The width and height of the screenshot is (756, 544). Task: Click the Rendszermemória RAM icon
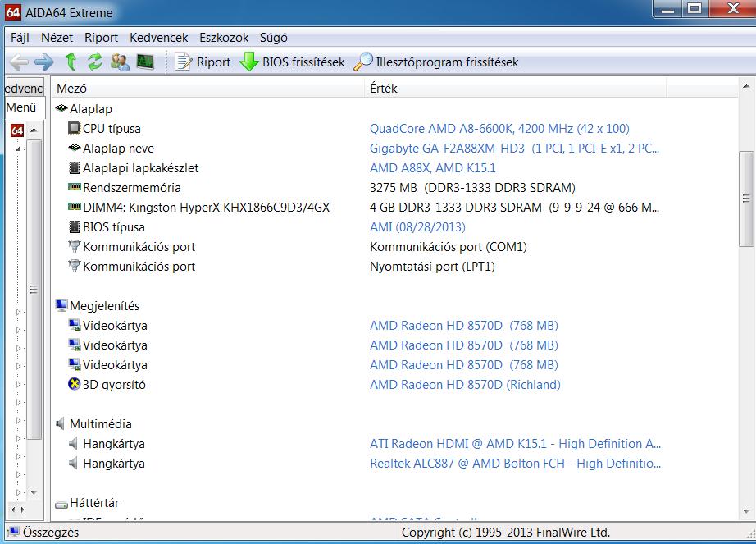click(x=75, y=186)
